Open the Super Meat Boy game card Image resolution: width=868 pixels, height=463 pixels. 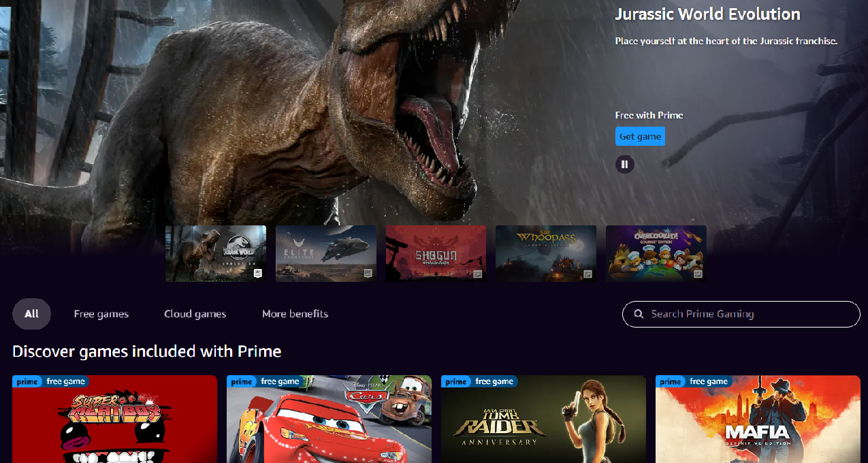point(114,419)
